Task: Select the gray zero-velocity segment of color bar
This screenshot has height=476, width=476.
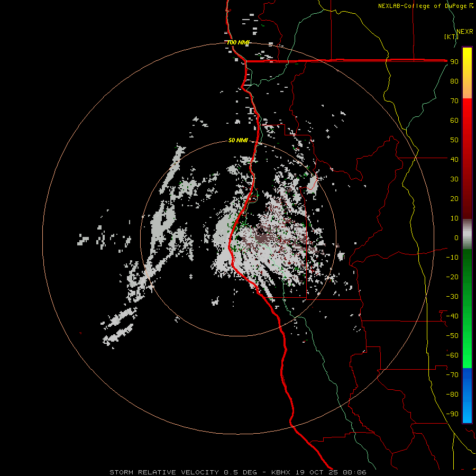Action: click(x=467, y=234)
